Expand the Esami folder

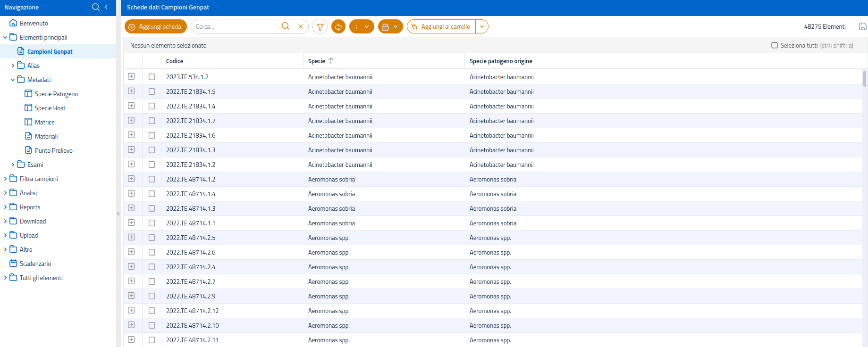point(13,165)
